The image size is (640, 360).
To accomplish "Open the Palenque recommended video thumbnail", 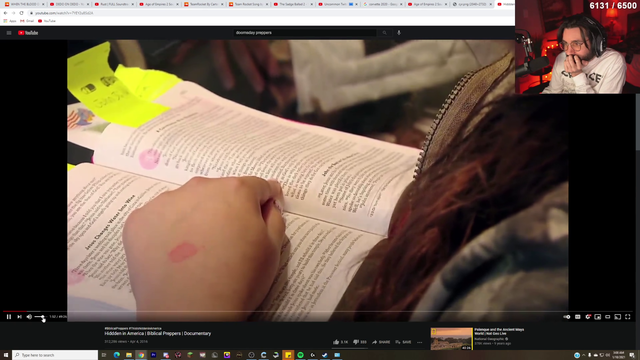I will pos(451,339).
